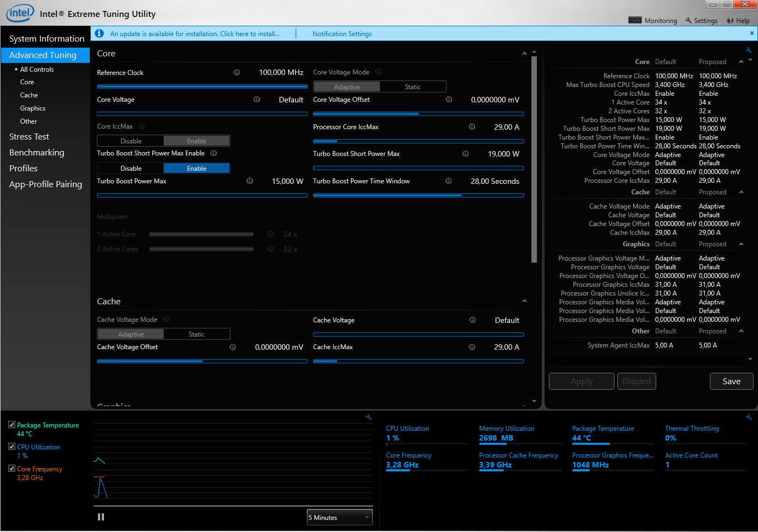Uncheck the CPU Utilization checkbox

pos(11,447)
